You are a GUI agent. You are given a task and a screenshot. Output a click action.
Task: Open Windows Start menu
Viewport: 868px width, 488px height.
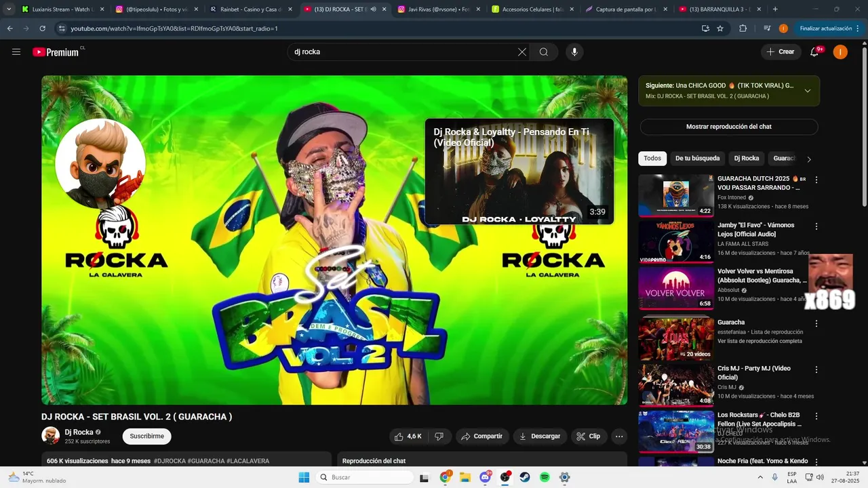[x=304, y=477]
